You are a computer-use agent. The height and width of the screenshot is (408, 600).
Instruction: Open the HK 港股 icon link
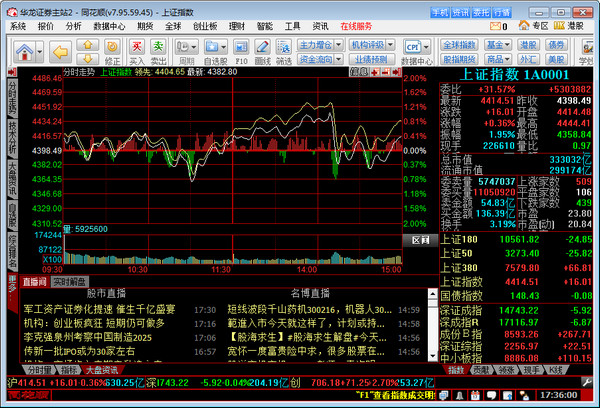pos(569,26)
